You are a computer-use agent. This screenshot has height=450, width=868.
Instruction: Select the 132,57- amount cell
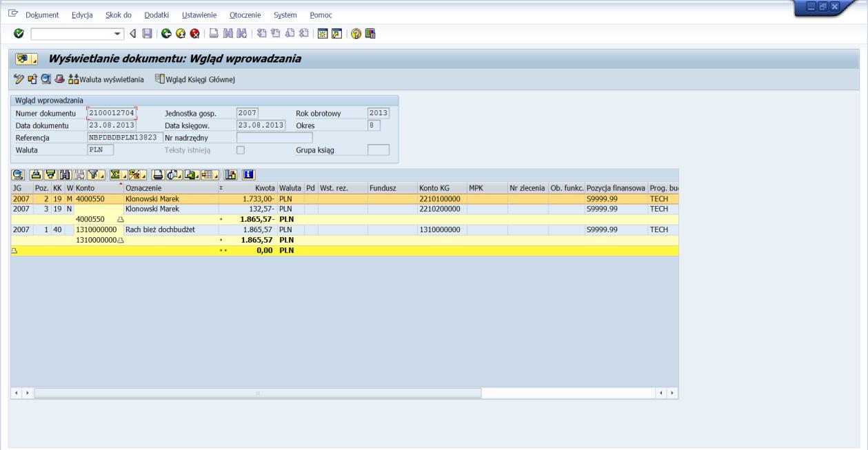[248, 209]
